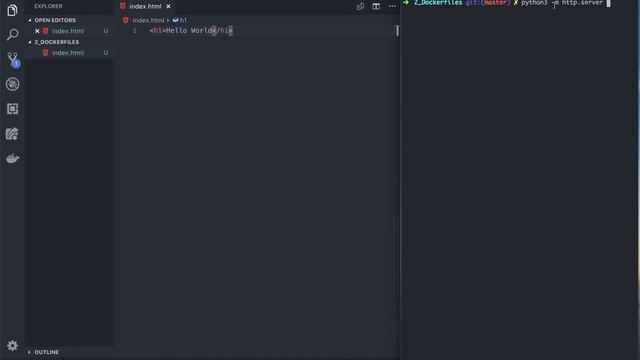Open the Search view in activity bar
This screenshot has width=640, height=360.
[x=12, y=34]
